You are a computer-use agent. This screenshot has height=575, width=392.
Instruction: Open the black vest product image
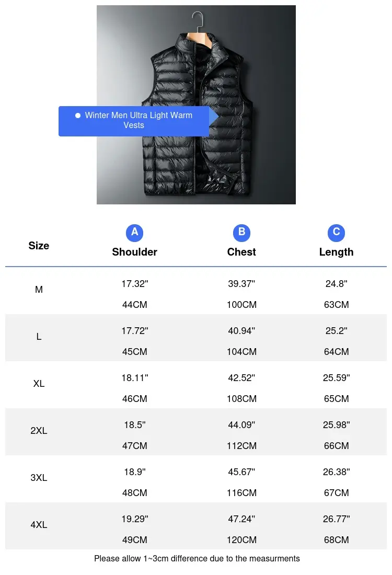(x=196, y=105)
